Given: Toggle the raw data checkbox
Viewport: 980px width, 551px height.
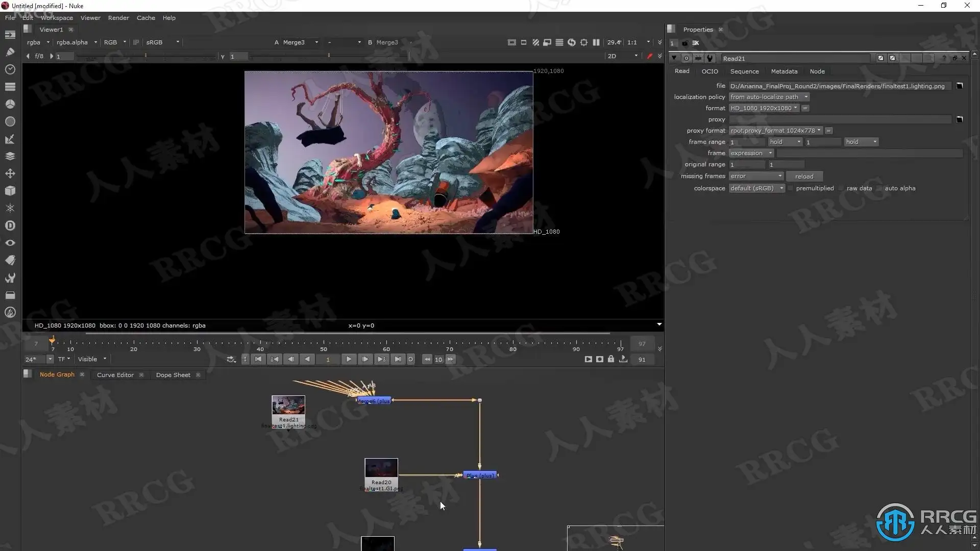Looking at the screenshot, I should click(841, 188).
